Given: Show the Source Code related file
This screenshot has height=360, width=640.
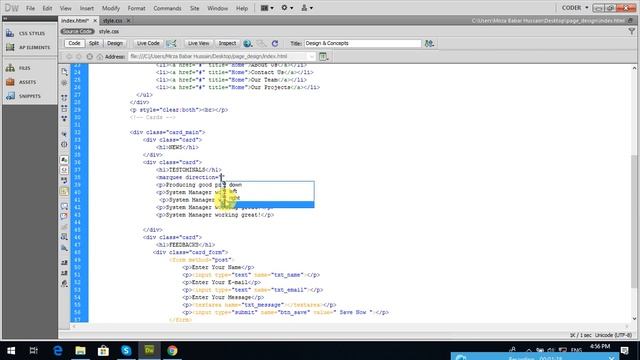Looking at the screenshot, I should 78,31.
